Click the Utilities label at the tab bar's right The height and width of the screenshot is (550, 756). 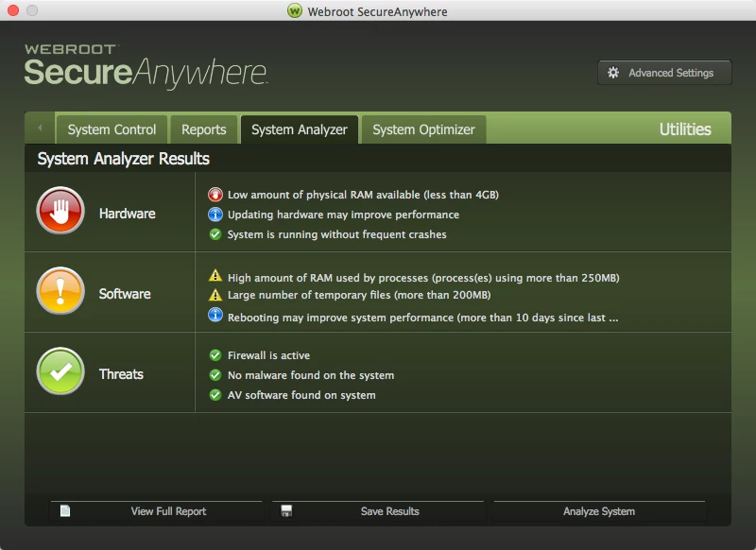[x=685, y=129]
